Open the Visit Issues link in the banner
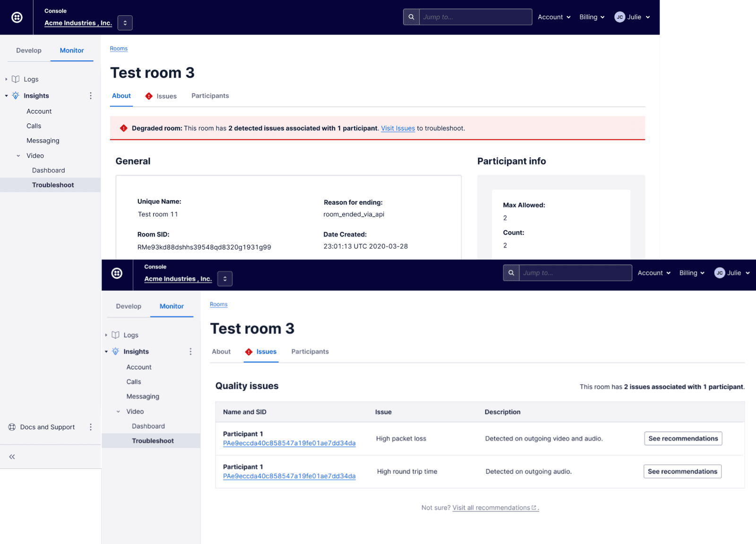756x544 pixels. pyautogui.click(x=397, y=128)
